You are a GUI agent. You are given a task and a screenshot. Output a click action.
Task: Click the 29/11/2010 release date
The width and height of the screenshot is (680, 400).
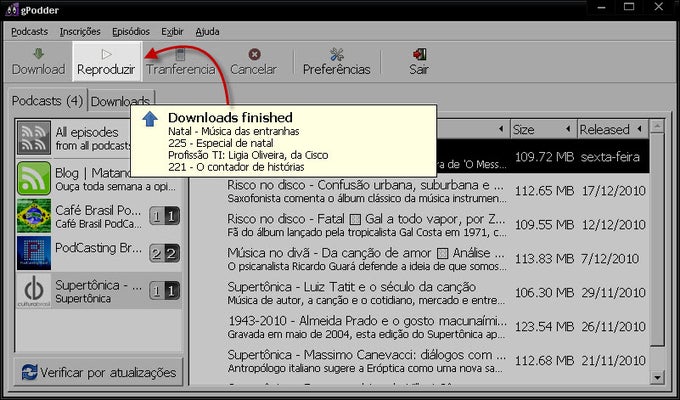(x=613, y=292)
